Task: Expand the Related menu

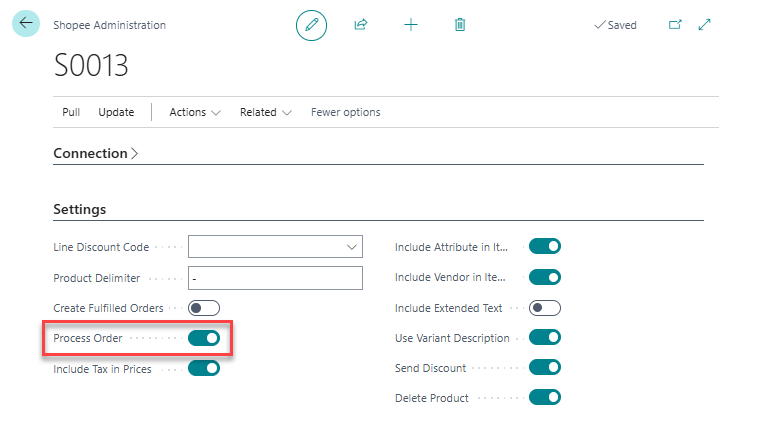Action: [265, 112]
